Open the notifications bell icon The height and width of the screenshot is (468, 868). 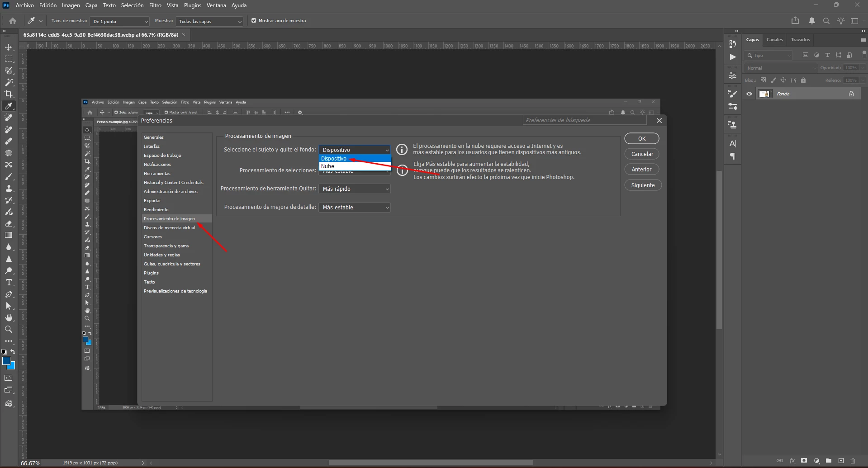pyautogui.click(x=812, y=21)
